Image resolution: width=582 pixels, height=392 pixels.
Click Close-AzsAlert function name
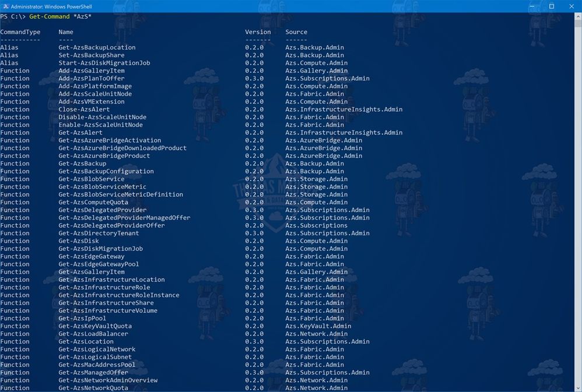pos(84,110)
